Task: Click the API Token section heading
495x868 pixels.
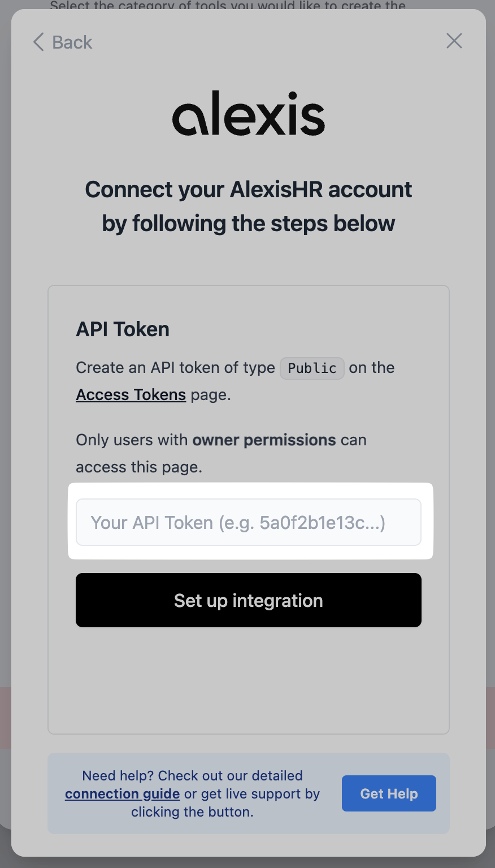Action: click(x=123, y=329)
